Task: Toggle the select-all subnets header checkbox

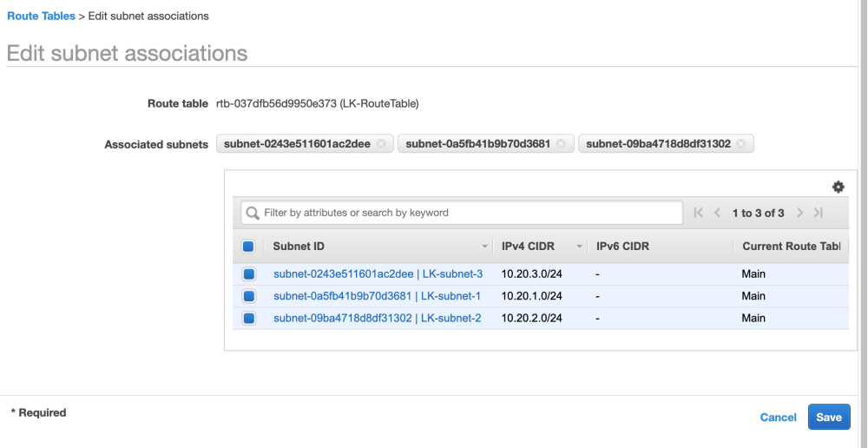Action: coord(248,247)
